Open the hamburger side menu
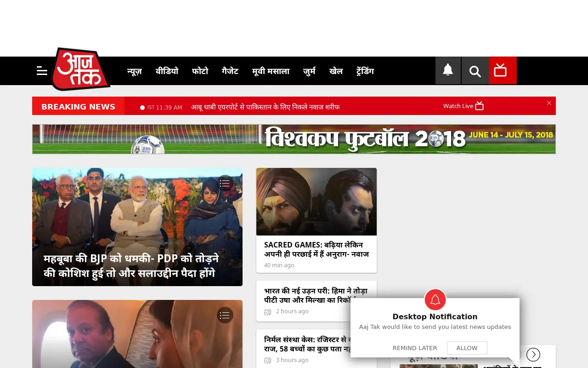Viewport: 588px width, 368px height. click(42, 71)
